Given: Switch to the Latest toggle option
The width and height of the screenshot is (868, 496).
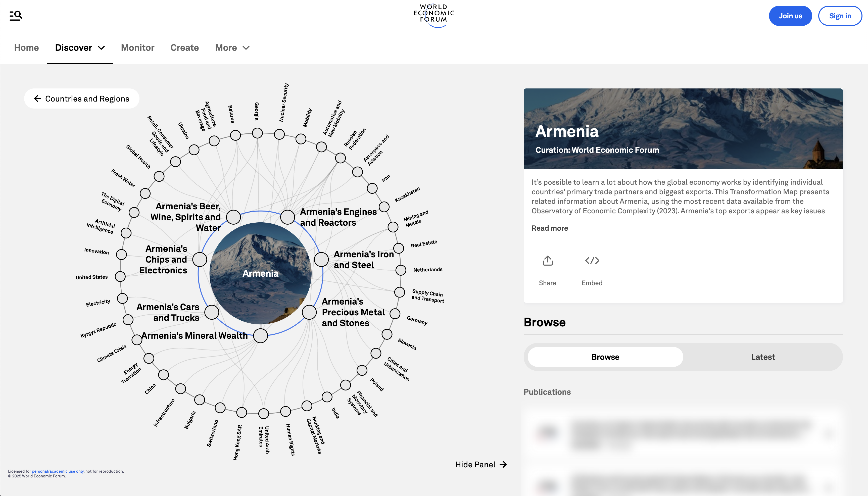Looking at the screenshot, I should pos(763,357).
